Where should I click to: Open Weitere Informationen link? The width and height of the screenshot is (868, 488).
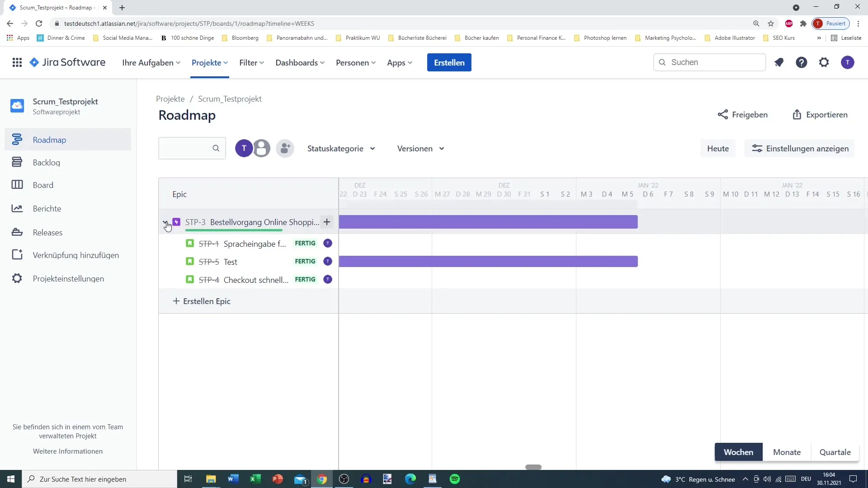point(68,451)
